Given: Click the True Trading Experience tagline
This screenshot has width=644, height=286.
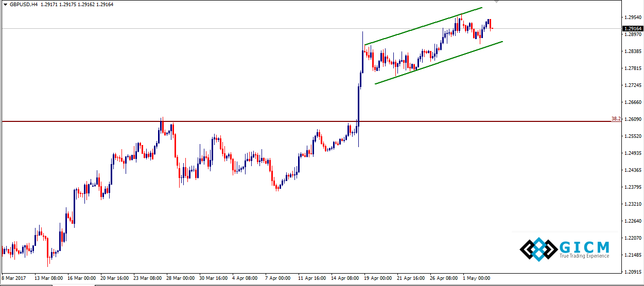Looking at the screenshot, I should (x=584, y=256).
